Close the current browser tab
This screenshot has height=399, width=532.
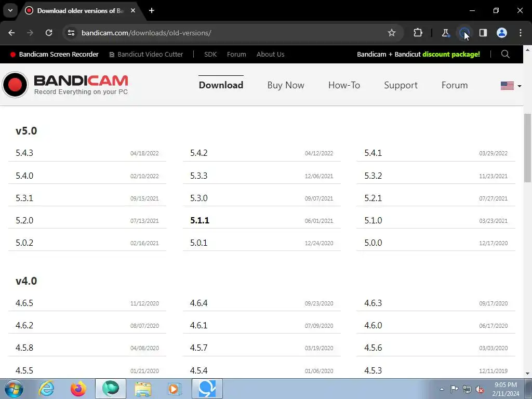(133, 10)
